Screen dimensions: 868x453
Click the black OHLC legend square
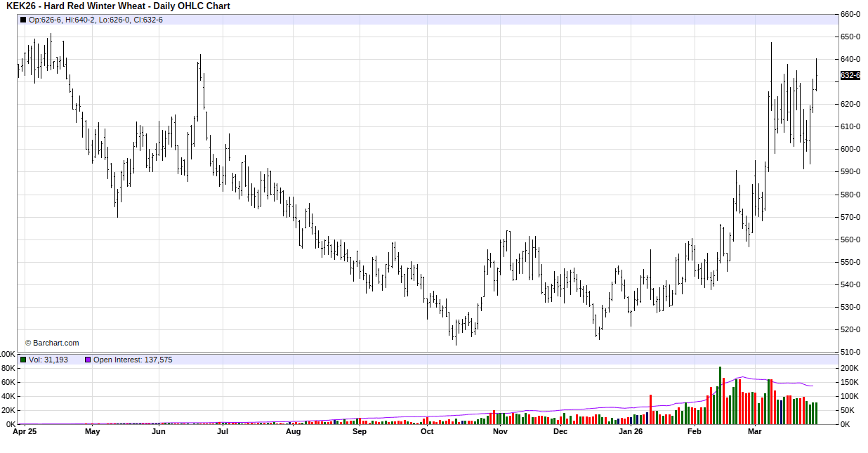(23, 20)
